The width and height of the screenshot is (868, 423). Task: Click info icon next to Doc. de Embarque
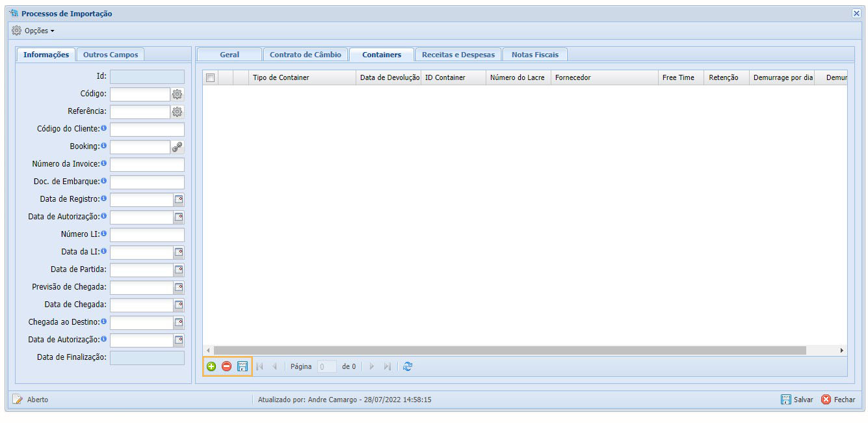[104, 181]
